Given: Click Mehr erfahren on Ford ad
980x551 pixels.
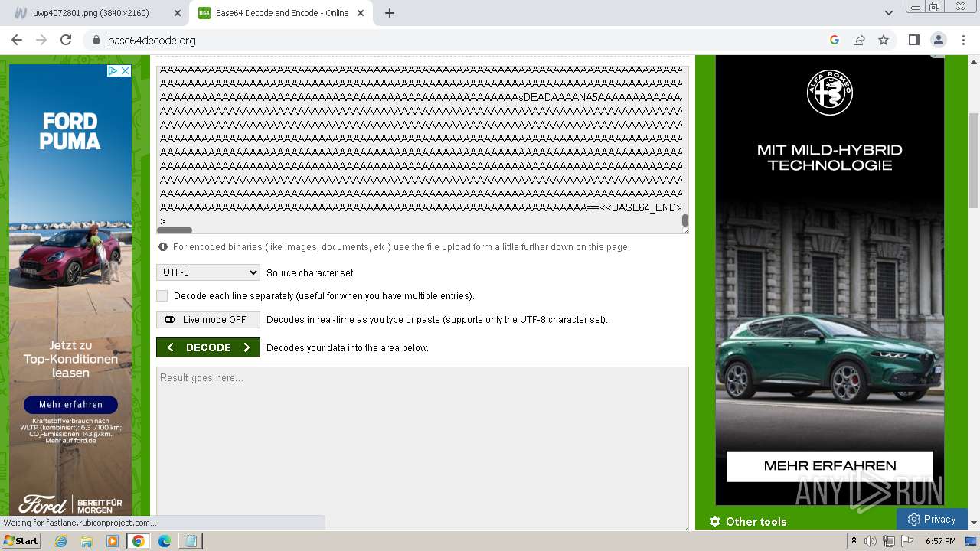Looking at the screenshot, I should [x=70, y=404].
